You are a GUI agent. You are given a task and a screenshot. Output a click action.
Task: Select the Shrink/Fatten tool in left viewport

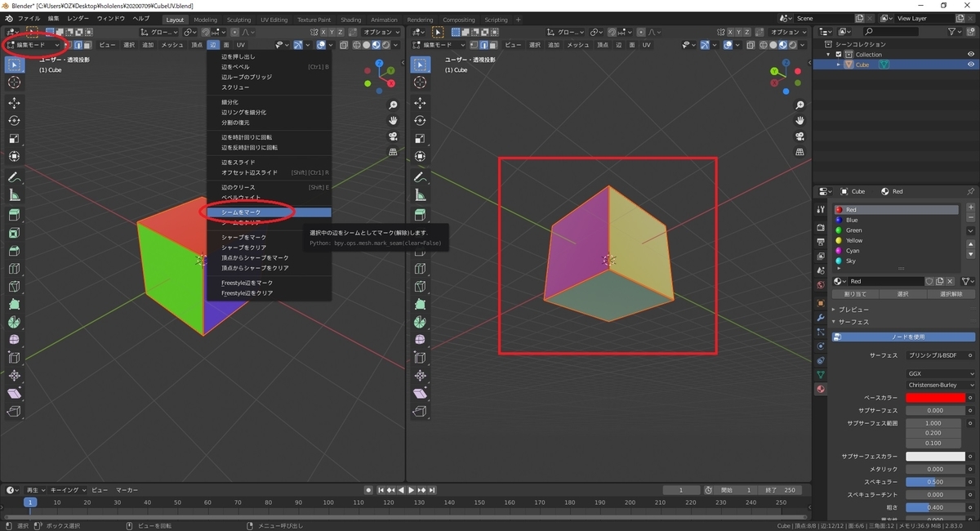coord(14,377)
